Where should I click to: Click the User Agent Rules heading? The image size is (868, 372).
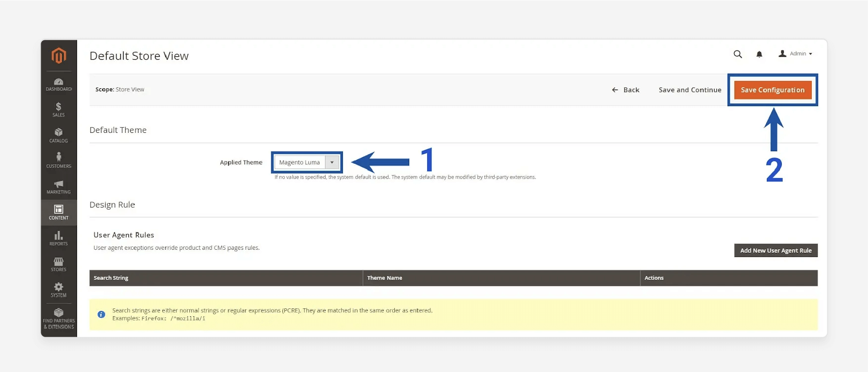click(x=124, y=235)
